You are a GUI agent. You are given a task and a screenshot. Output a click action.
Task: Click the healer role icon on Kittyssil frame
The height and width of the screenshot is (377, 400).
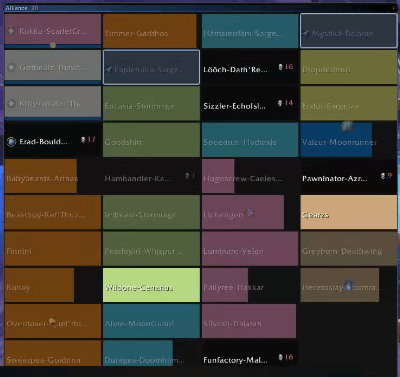[11, 104]
